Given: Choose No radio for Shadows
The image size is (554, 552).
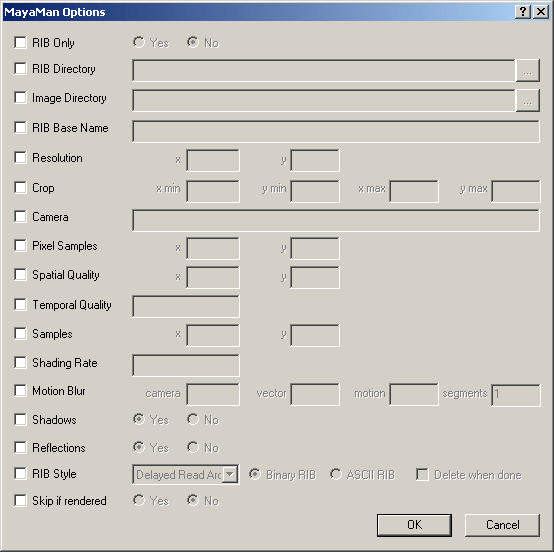Looking at the screenshot, I should tap(193, 419).
